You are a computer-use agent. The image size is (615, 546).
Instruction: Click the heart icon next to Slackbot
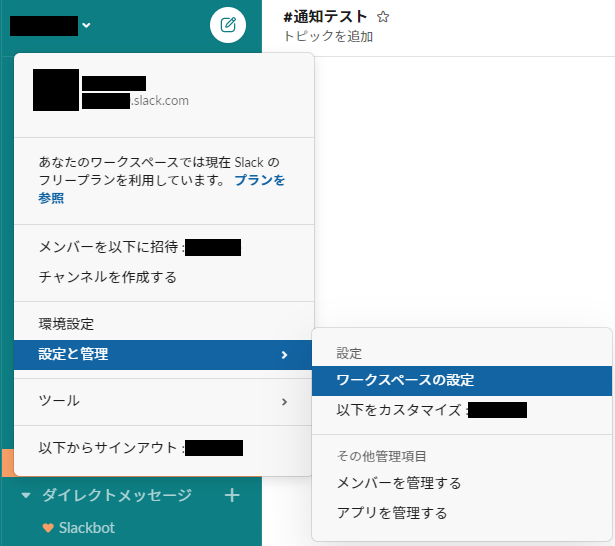(x=48, y=528)
